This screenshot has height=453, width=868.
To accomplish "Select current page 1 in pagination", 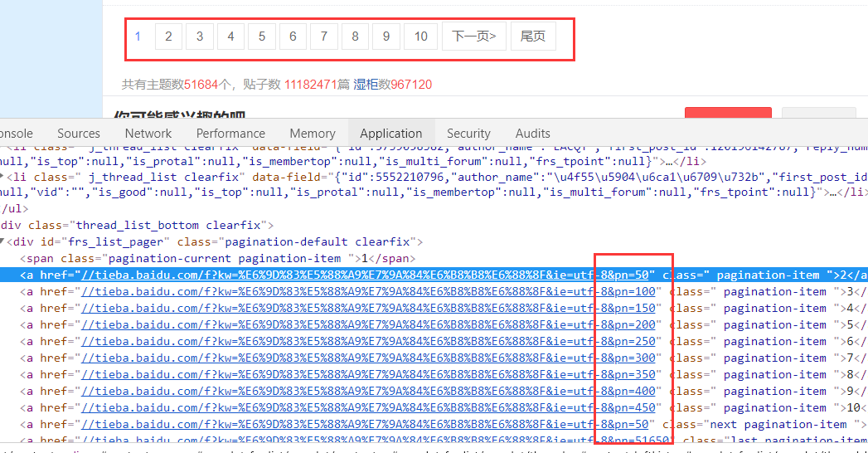I will pos(138,37).
